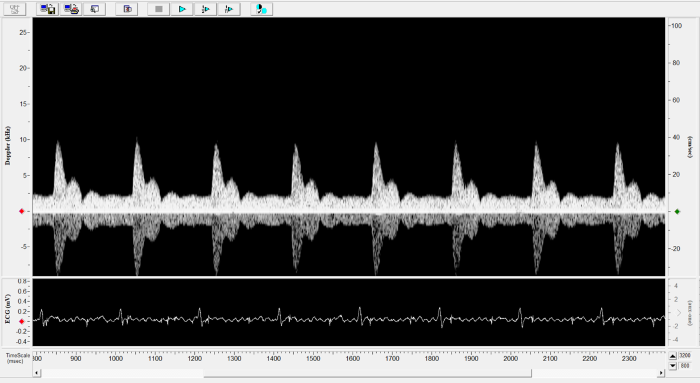
Task: Click the copy window toolbar icon
Action: (95, 9)
